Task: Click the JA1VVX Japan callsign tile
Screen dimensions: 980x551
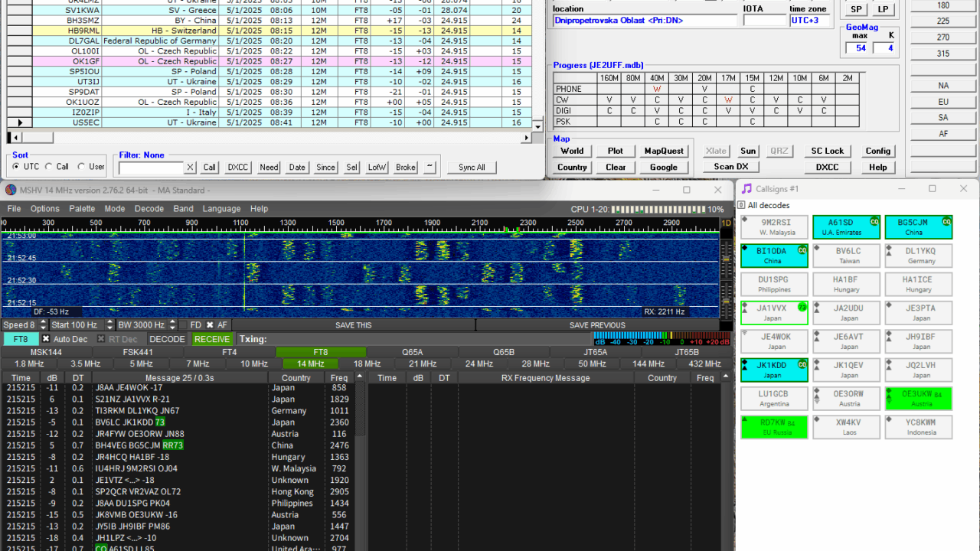Action: tap(774, 313)
